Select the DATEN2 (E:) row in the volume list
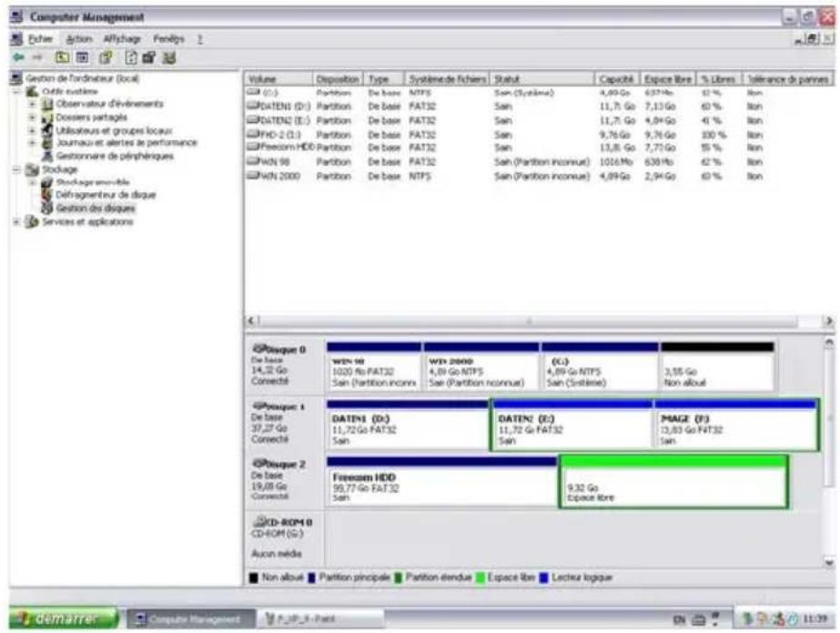This screenshot has height=633, width=840. 539,120
